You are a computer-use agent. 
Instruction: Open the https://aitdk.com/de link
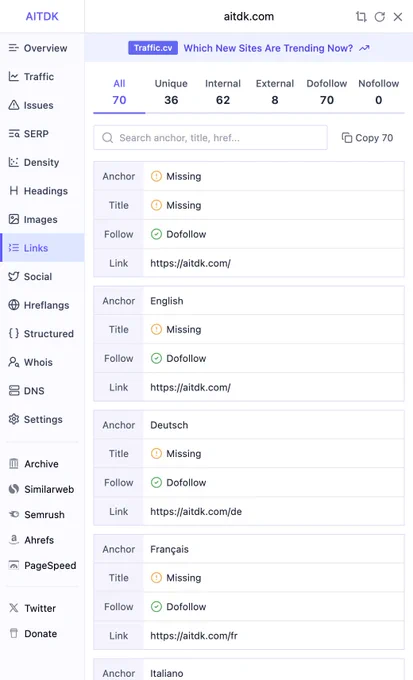[196, 512]
